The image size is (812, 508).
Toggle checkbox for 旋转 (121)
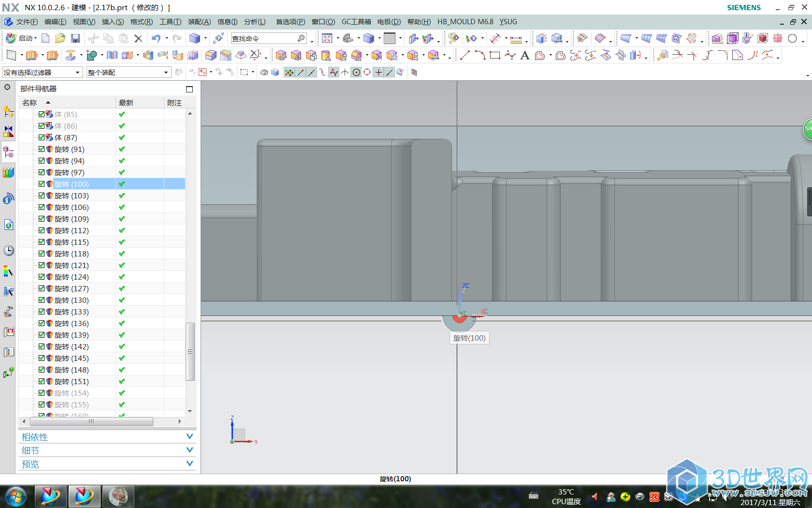click(x=42, y=265)
